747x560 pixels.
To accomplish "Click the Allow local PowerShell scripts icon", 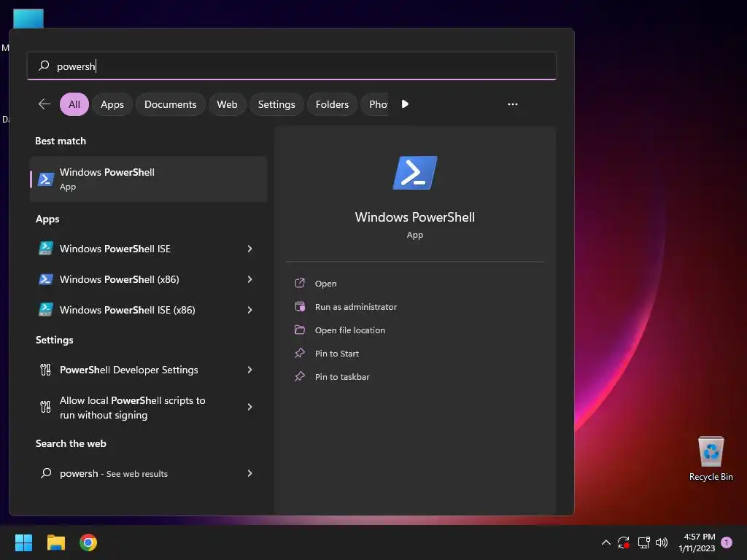I will [46, 407].
